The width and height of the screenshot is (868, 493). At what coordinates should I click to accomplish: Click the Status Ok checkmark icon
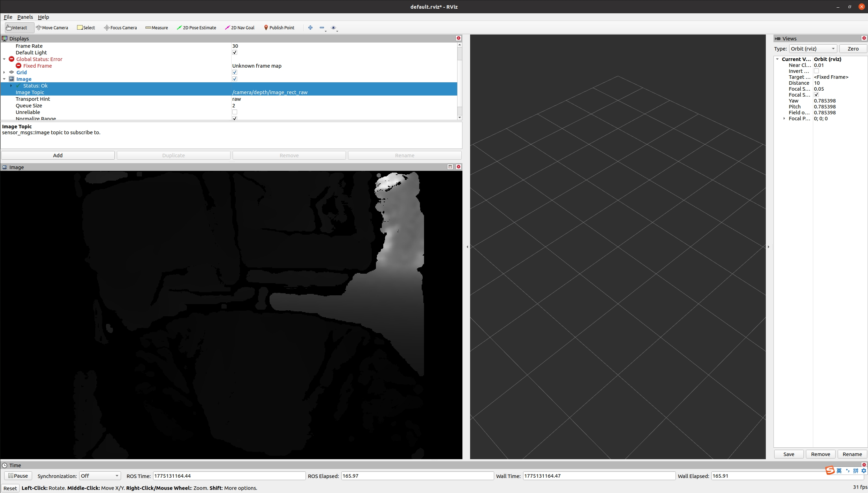(x=18, y=85)
